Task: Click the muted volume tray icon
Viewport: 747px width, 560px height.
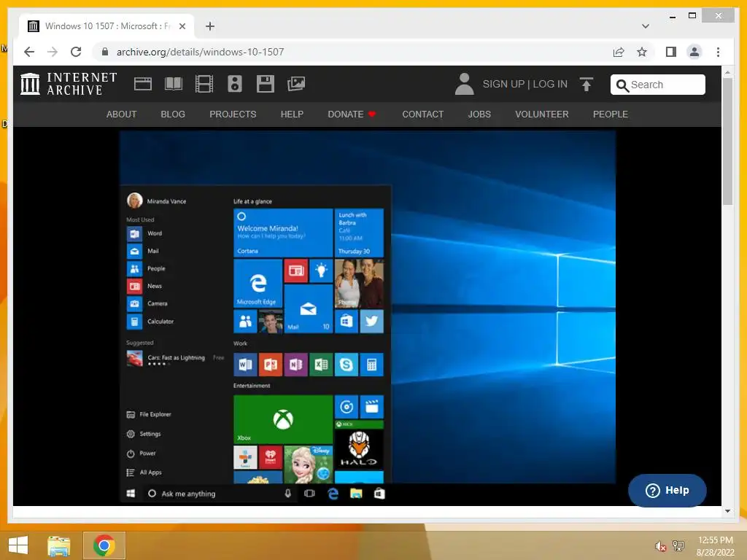Action: coord(660,546)
